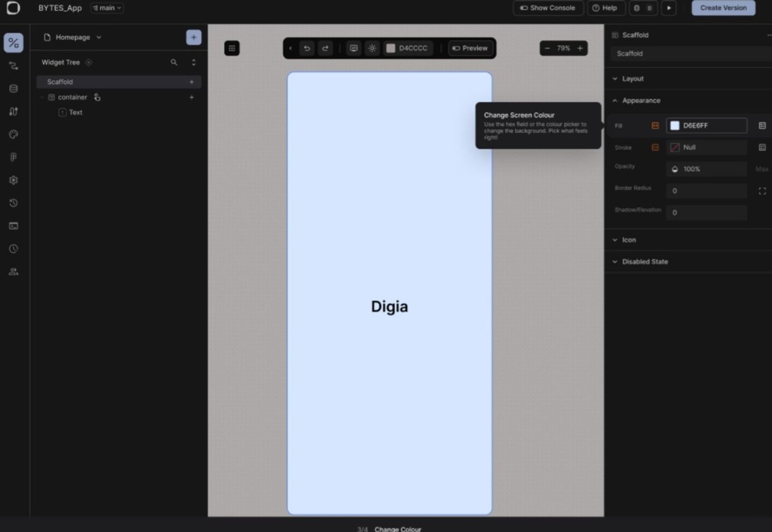772x532 pixels.
Task: Zoom out canvas with minus button
Action: 547,48
